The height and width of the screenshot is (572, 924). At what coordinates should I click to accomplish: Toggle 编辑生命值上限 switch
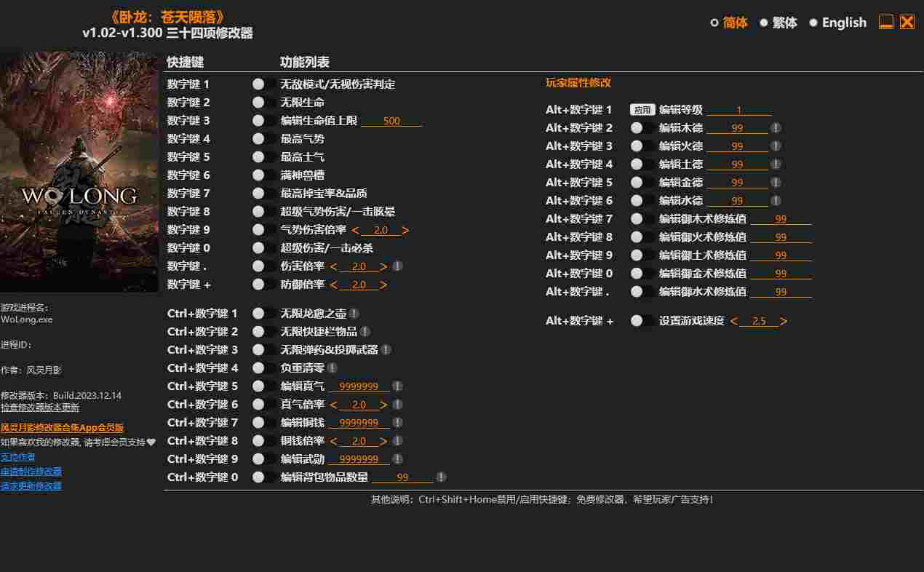pyautogui.click(x=263, y=121)
